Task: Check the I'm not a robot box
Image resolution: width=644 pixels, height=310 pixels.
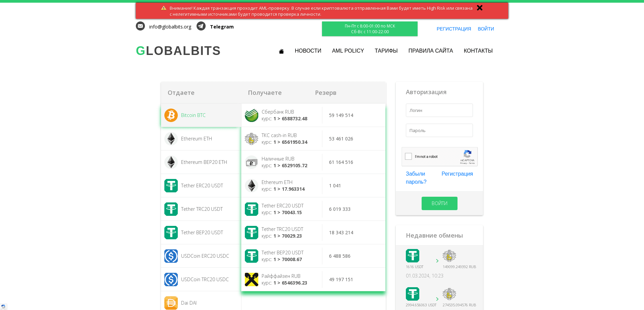Action: (x=408, y=156)
